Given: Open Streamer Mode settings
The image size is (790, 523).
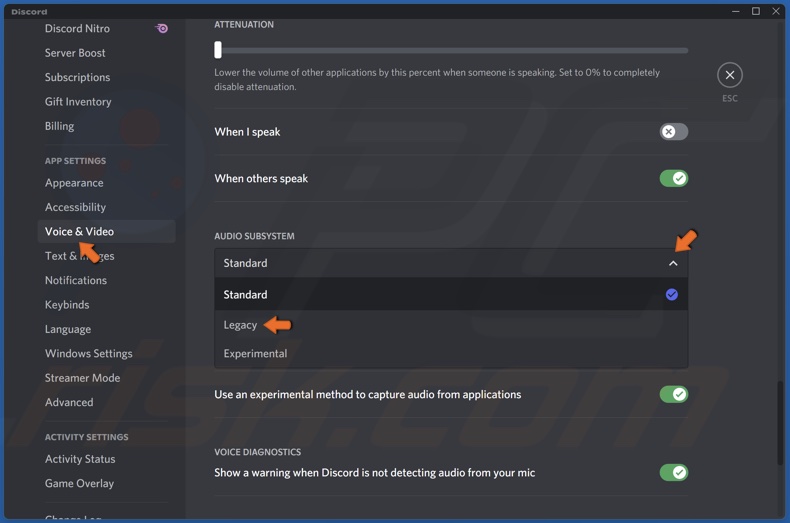Looking at the screenshot, I should click(82, 378).
